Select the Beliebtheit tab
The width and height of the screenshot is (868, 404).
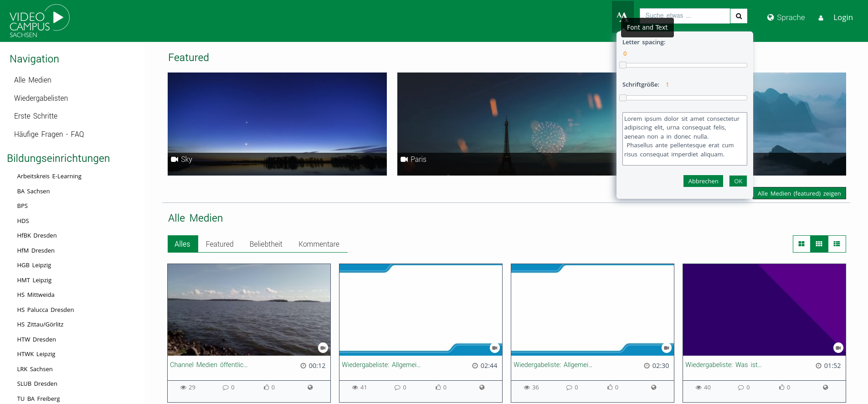coord(266,244)
